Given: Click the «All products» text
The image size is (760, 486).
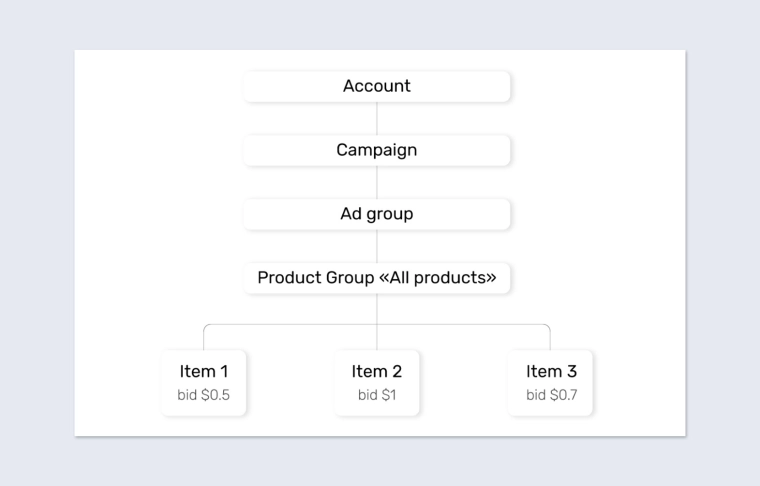Looking at the screenshot, I should coord(438,278).
